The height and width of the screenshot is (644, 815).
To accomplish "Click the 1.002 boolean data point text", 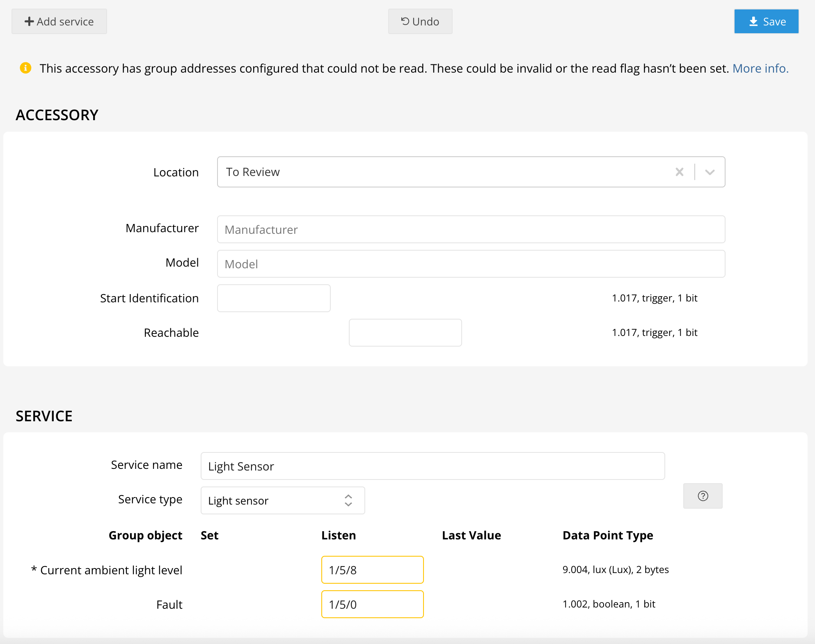I will coord(609,604).
